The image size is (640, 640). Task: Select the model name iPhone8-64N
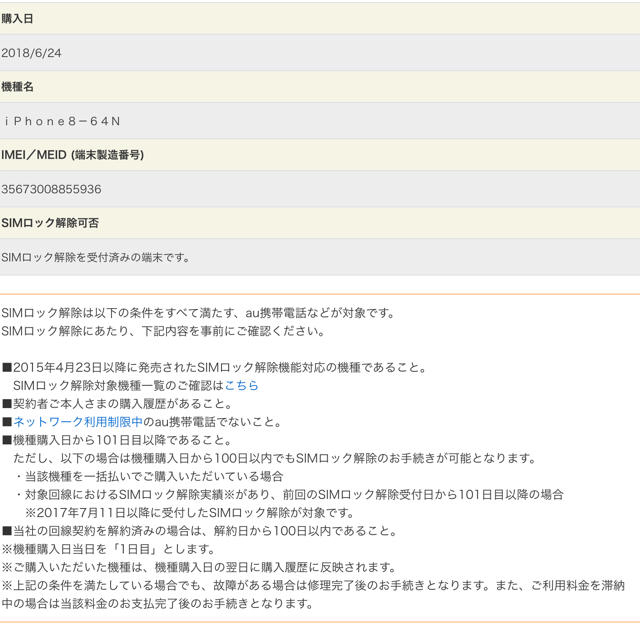(62, 121)
